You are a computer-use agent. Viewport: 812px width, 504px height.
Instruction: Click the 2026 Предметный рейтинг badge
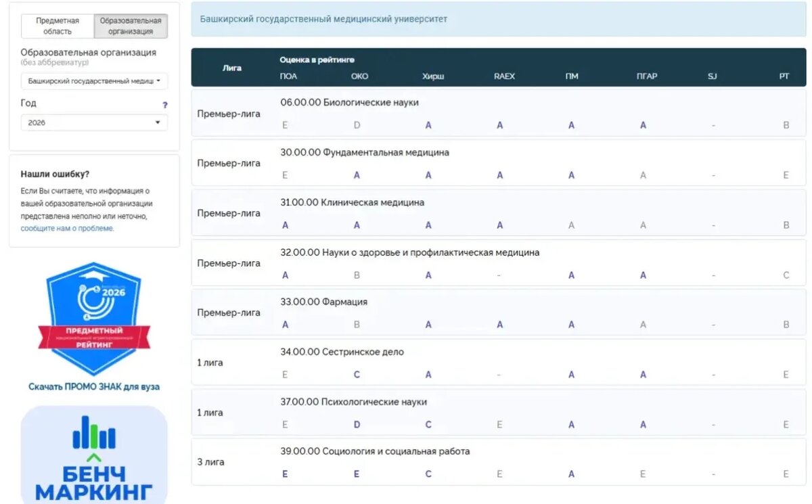(x=93, y=318)
